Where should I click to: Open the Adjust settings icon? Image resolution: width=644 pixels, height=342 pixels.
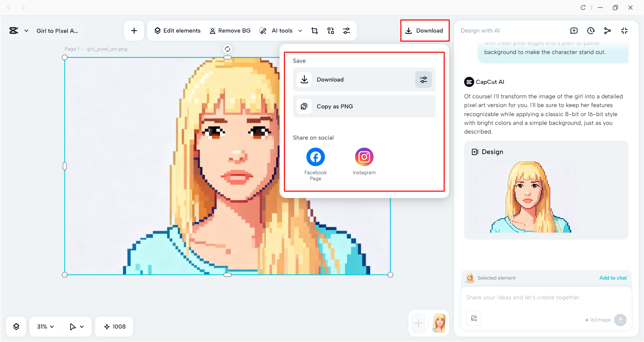point(347,31)
